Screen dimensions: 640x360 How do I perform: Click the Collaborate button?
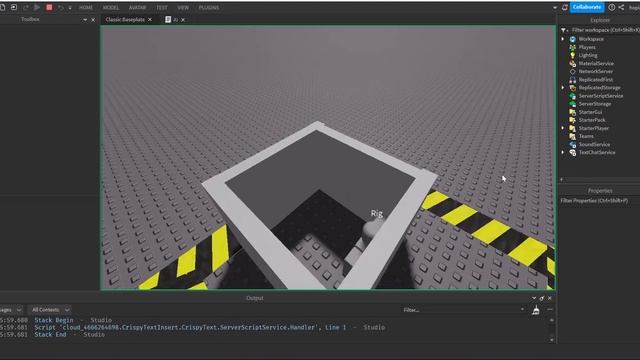(x=587, y=7)
